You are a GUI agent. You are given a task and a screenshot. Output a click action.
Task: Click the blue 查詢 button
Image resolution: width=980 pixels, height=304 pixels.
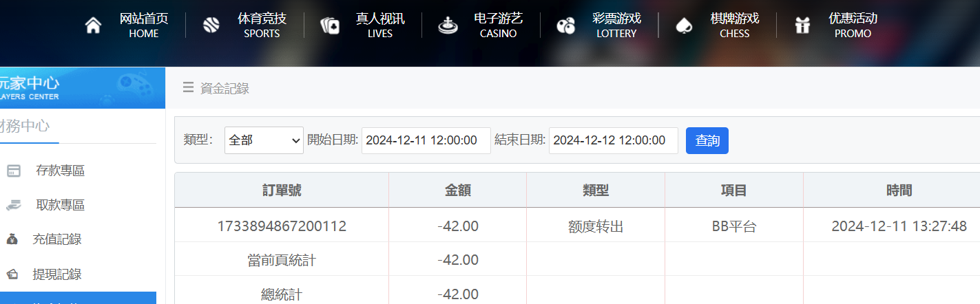(x=707, y=140)
